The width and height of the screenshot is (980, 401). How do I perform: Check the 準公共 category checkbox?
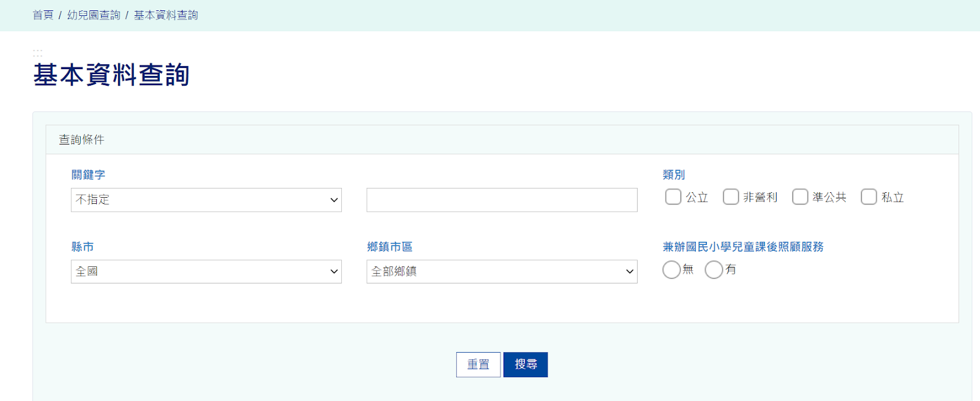800,197
